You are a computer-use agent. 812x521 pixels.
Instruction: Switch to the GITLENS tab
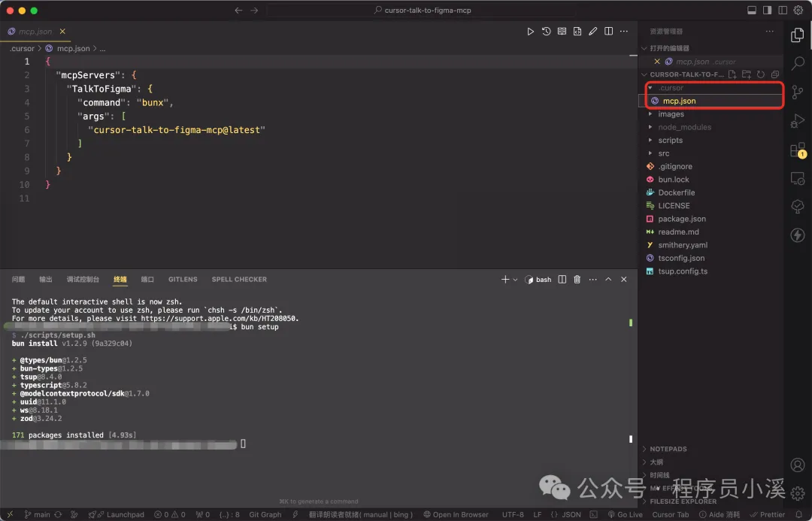coord(183,280)
